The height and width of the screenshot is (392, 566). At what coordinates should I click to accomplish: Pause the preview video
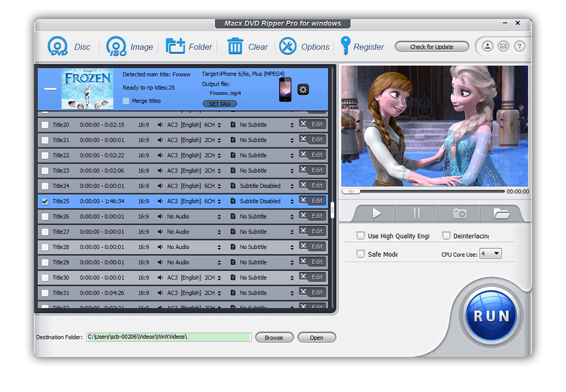(x=417, y=213)
